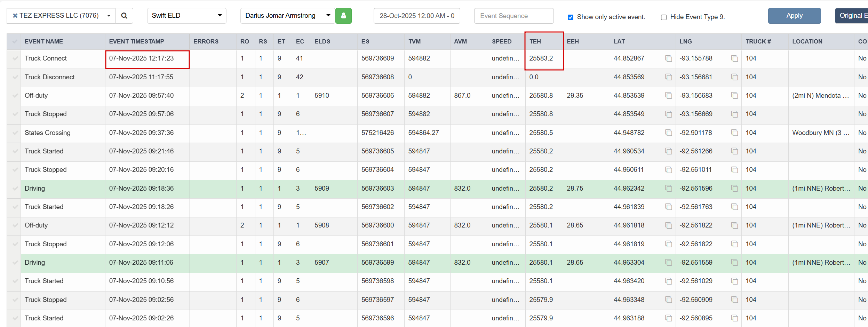Viewport: 868px width, 327px height.
Task: Click the Apply button
Action: pos(794,16)
